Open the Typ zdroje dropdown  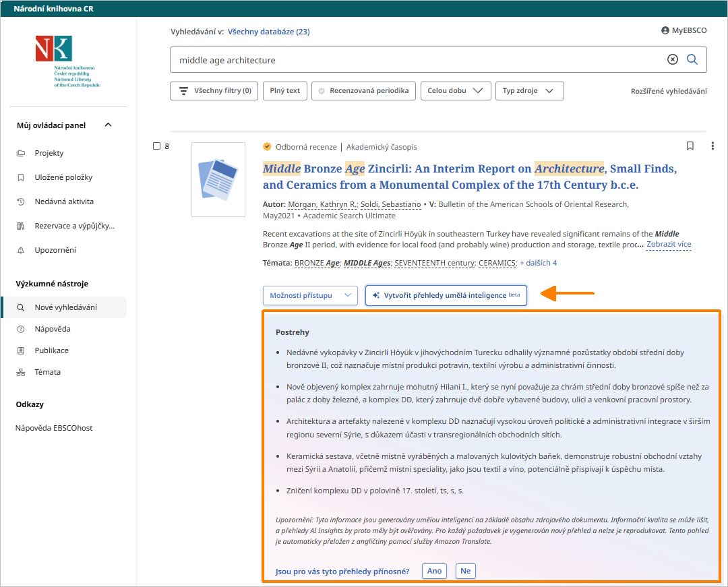pyautogui.click(x=530, y=91)
